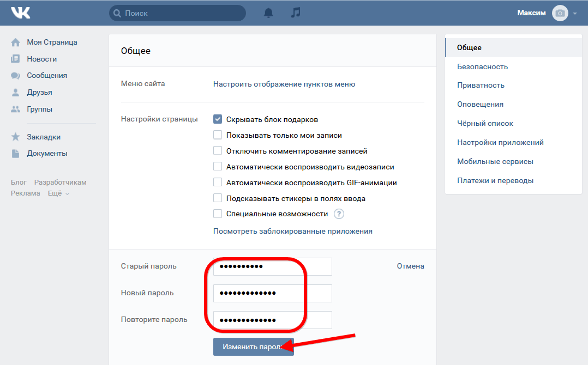588x365 pixels.
Task: Open the Приватность settings tab
Action: 513,86
